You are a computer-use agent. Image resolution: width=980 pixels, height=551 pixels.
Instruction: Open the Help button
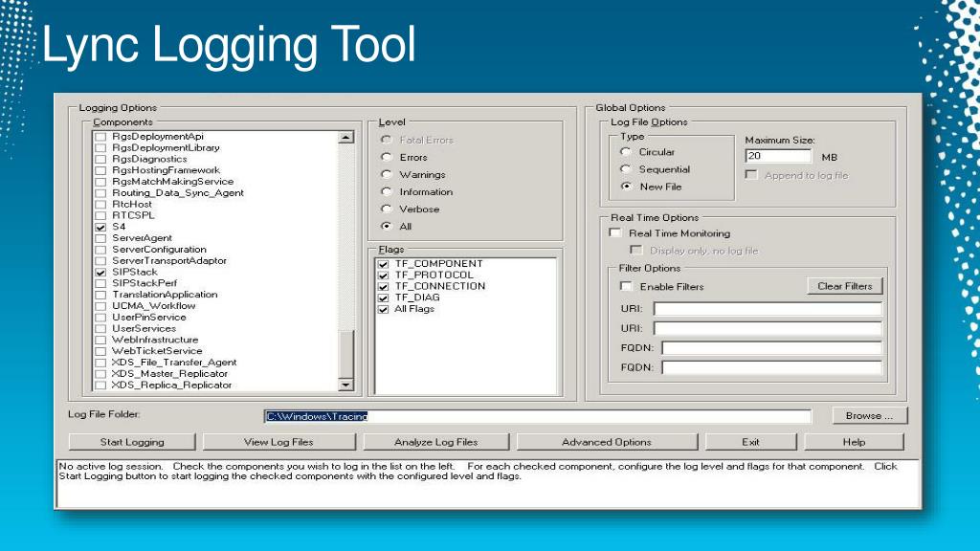point(854,442)
